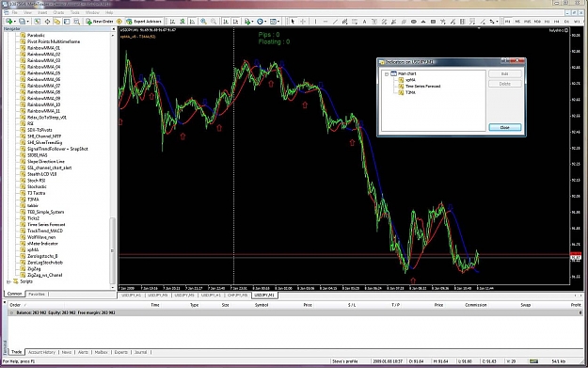Open the Profiles toolbar icon
The height and width of the screenshot is (368, 588).
point(23,22)
